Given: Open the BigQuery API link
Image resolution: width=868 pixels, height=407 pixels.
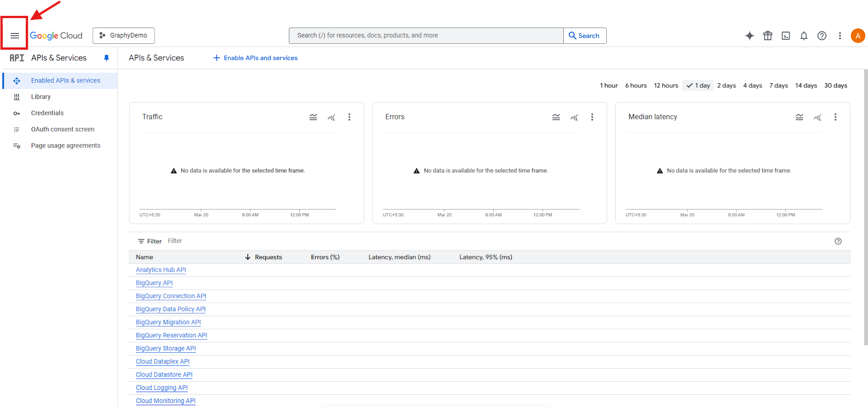Looking at the screenshot, I should pos(154,283).
